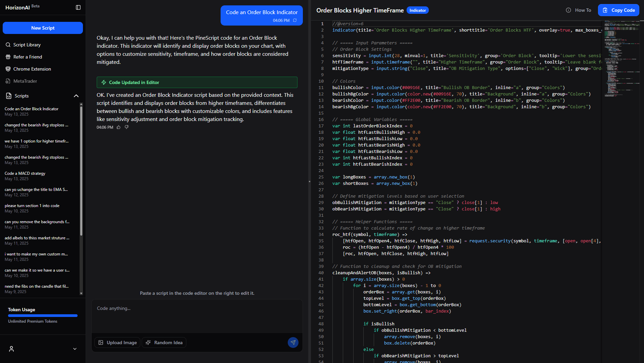Collapse the Scripts section chevron
This screenshot has height=363, width=644.
tap(76, 96)
